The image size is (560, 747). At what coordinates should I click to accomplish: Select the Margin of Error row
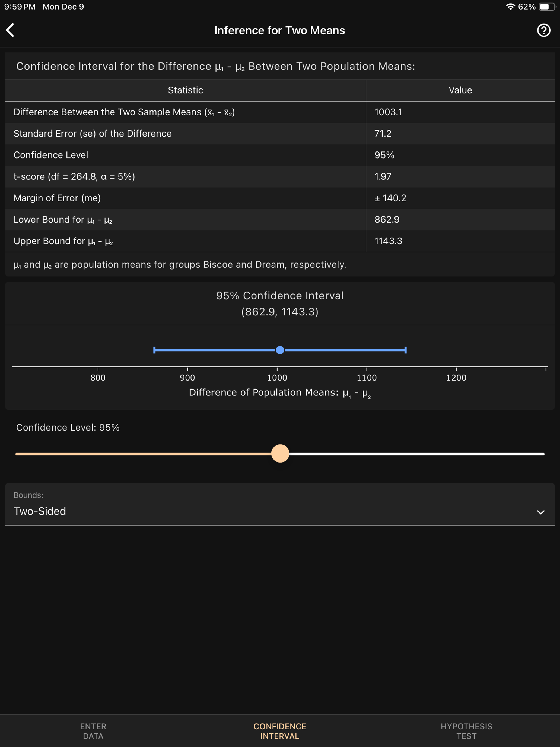(x=280, y=198)
